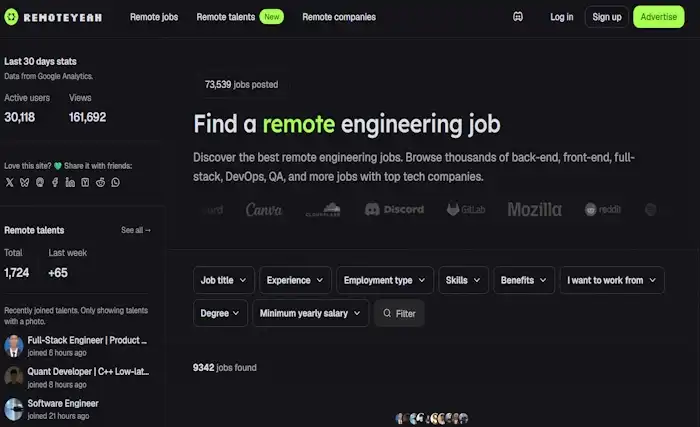The image size is (700, 427).
Task: Open the Discord icon in the header
Action: pos(518,17)
